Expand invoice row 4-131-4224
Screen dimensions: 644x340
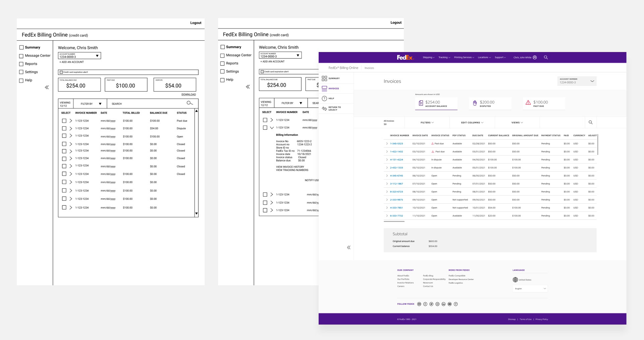click(387, 160)
